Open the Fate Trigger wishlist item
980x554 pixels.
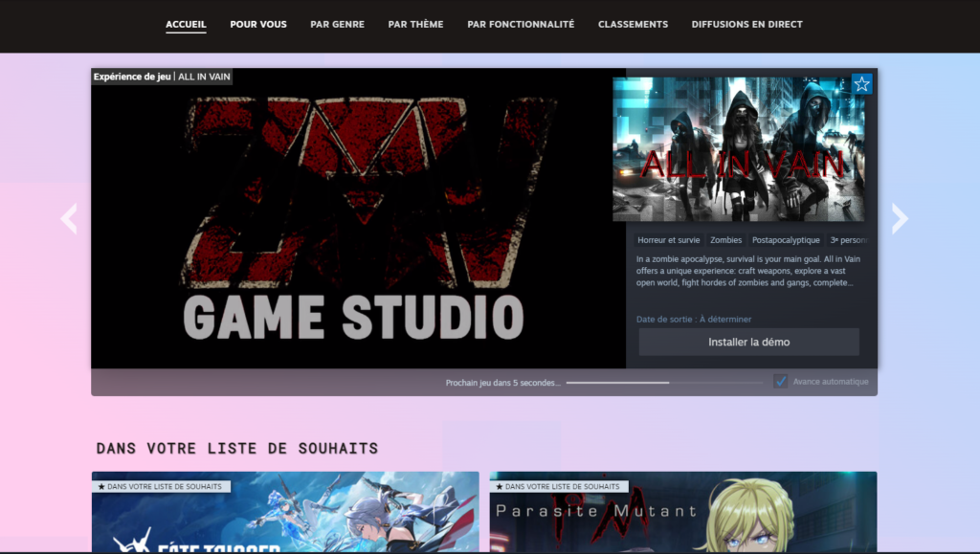285,517
